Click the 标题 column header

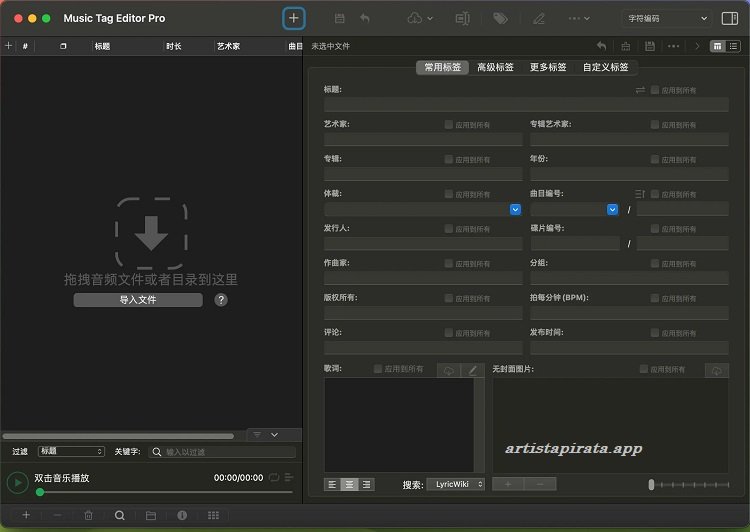102,46
